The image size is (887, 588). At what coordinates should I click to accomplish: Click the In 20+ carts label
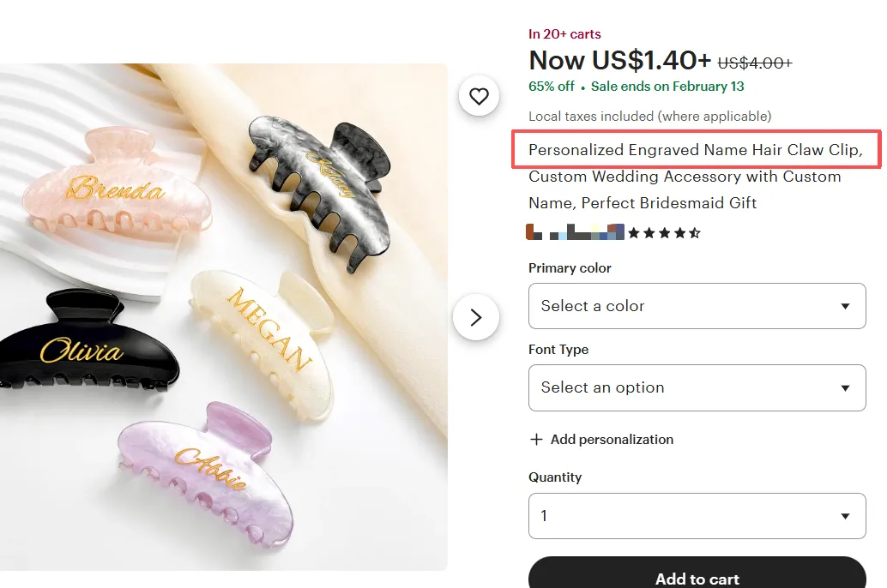click(564, 34)
